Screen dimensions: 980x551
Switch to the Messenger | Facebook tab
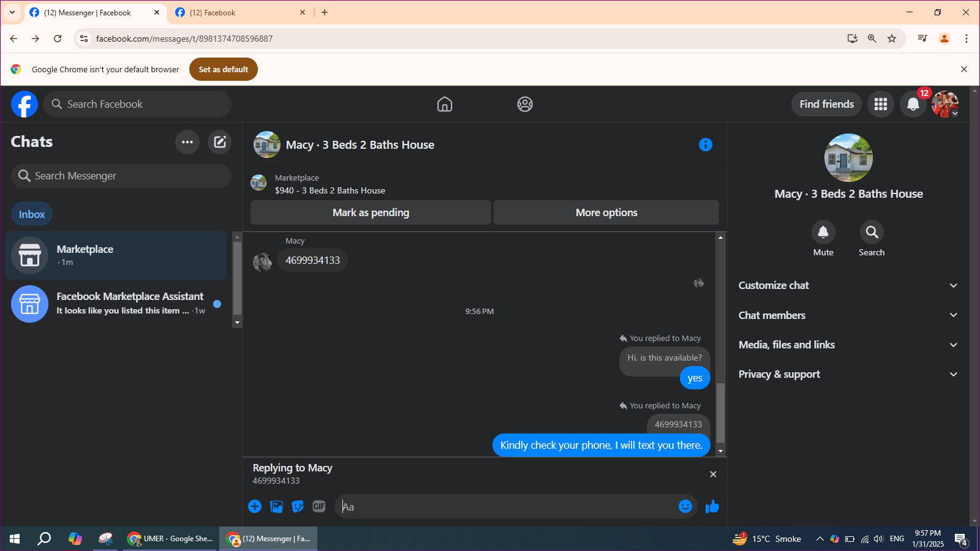[x=95, y=12]
